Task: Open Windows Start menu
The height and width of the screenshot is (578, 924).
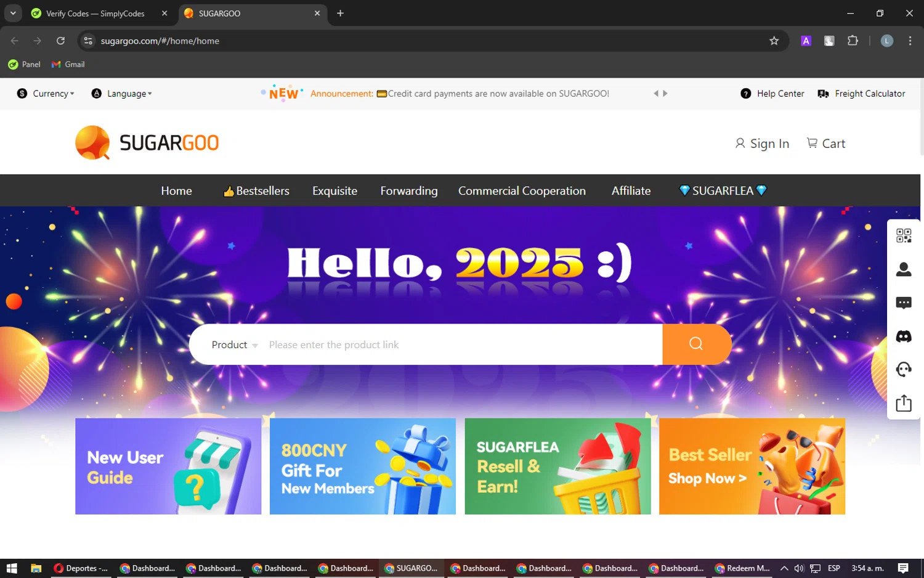Action: [12, 568]
